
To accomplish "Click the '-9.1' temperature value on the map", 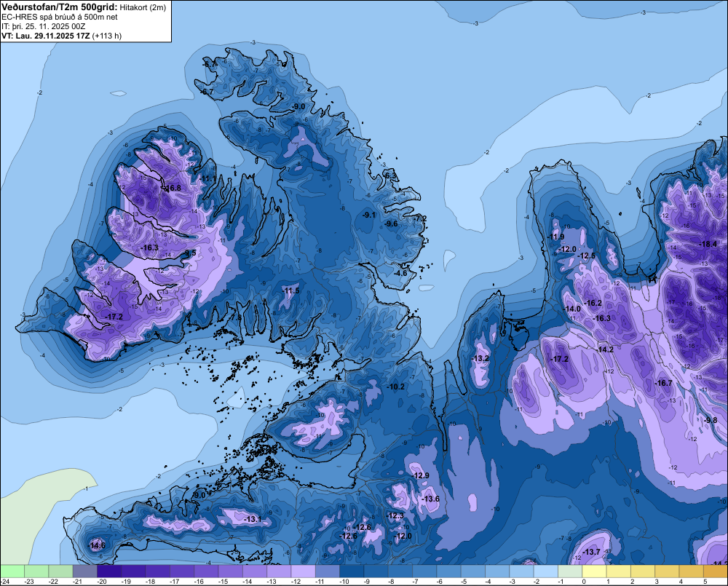I will (368, 215).
